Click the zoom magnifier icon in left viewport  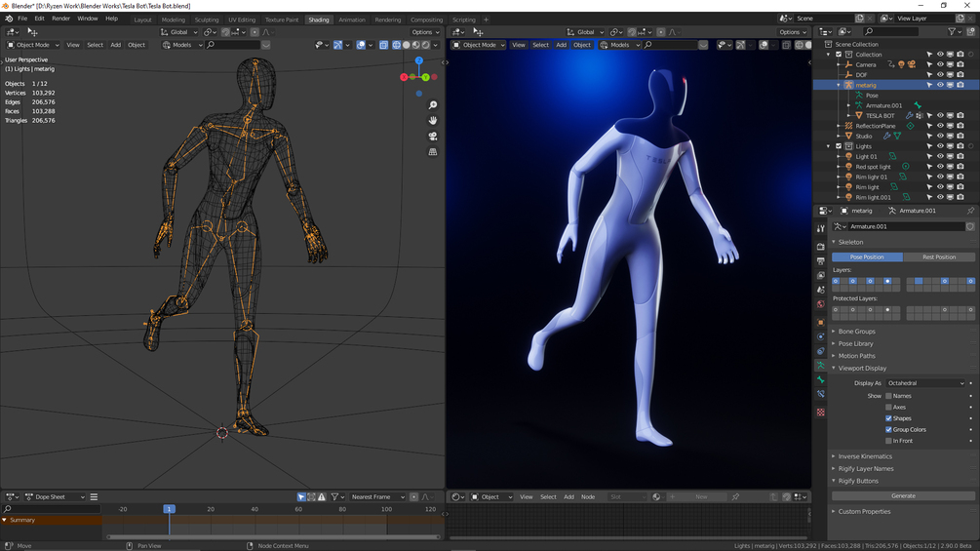pos(432,105)
